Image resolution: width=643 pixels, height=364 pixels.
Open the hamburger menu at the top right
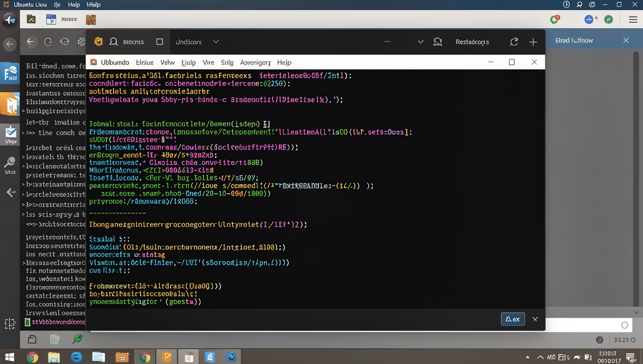tap(633, 19)
